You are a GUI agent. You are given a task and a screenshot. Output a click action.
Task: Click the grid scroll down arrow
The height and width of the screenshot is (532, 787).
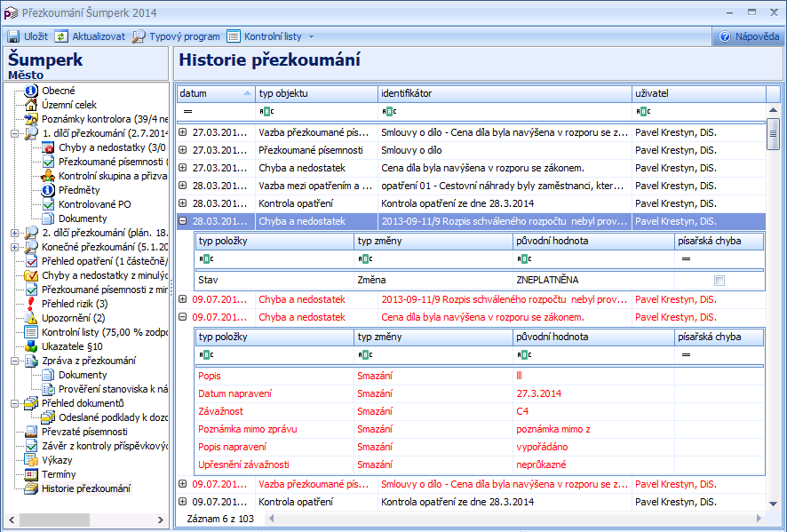tap(773, 504)
